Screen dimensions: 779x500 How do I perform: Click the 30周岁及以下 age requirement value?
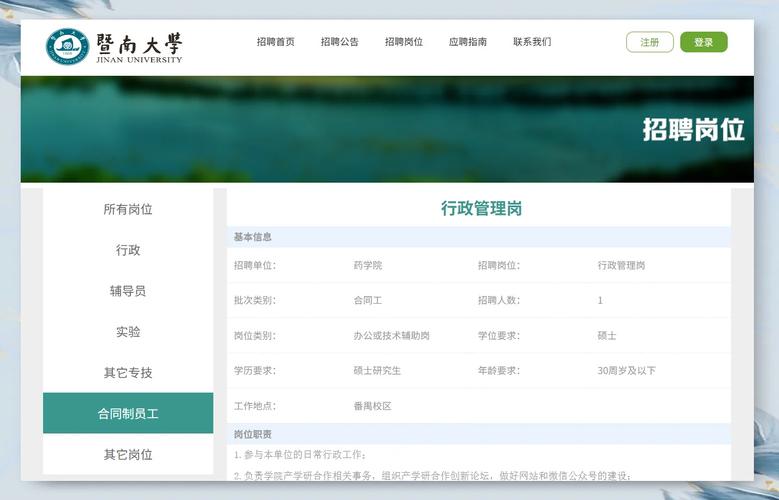pos(626,371)
